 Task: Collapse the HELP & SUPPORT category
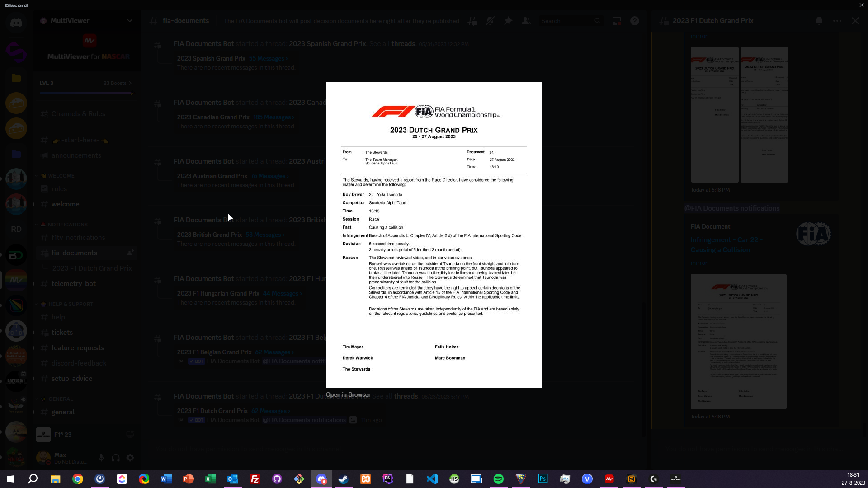click(70, 304)
